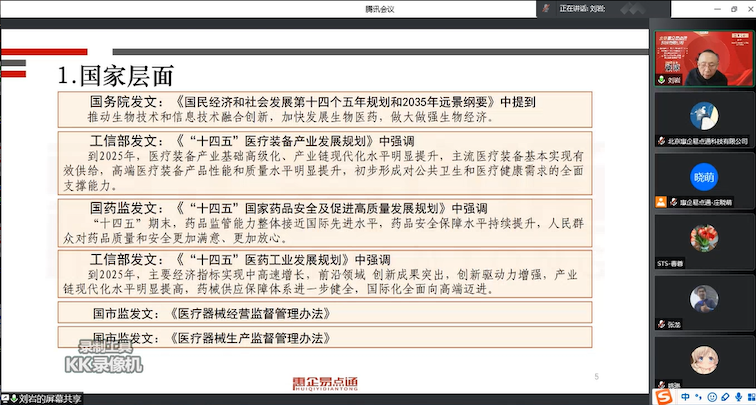Click the 国务院发文 title line on the slide

click(x=313, y=102)
